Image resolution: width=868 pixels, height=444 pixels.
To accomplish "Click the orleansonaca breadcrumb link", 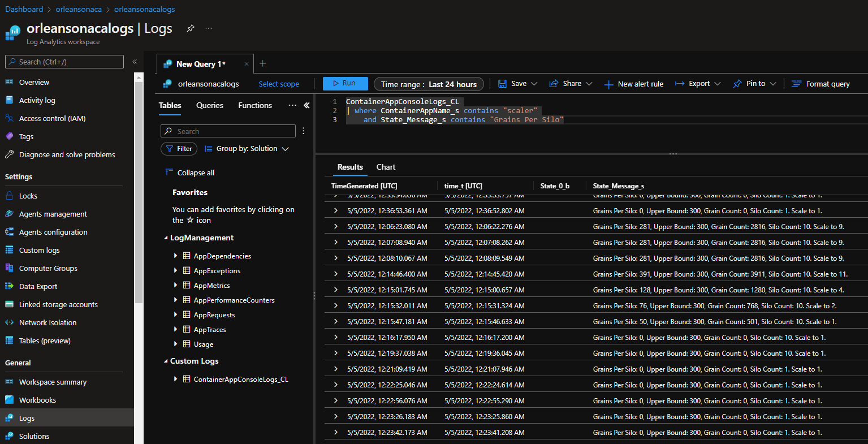I will (79, 9).
